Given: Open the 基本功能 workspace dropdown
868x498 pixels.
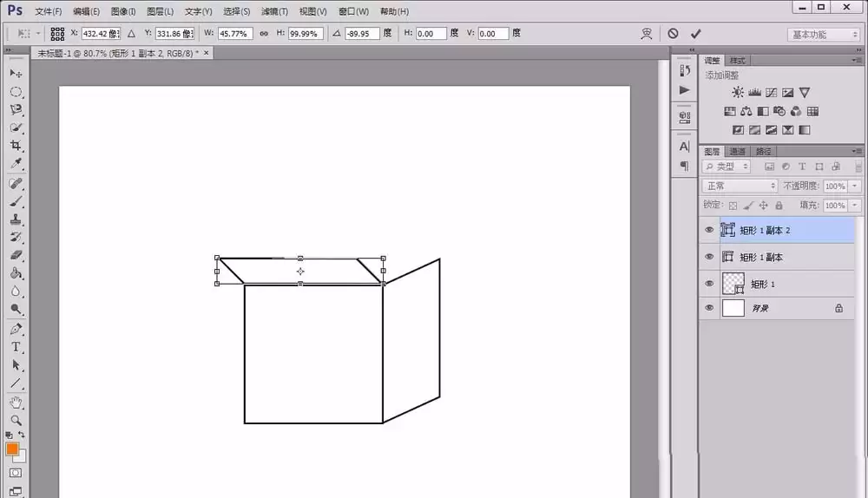Looking at the screenshot, I should point(824,35).
